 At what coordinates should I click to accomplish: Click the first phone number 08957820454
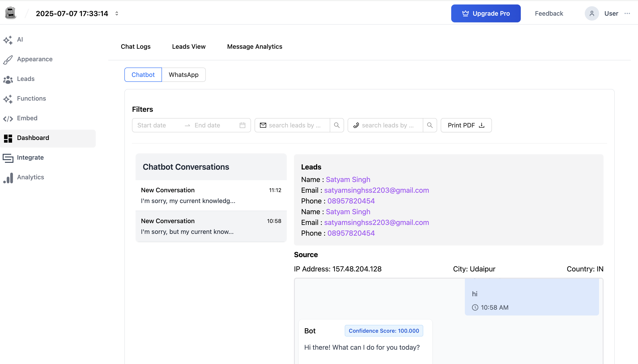(351, 201)
